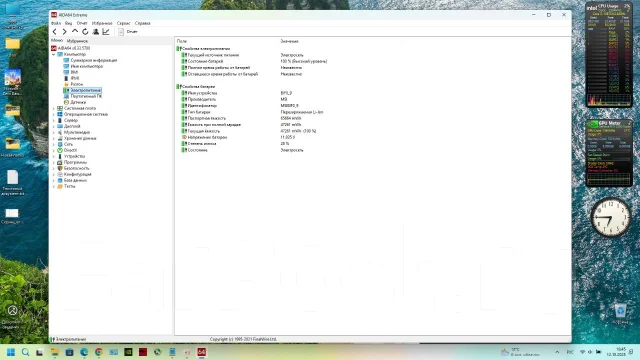Click the AIDA64 icon on the taskbar

click(202, 352)
